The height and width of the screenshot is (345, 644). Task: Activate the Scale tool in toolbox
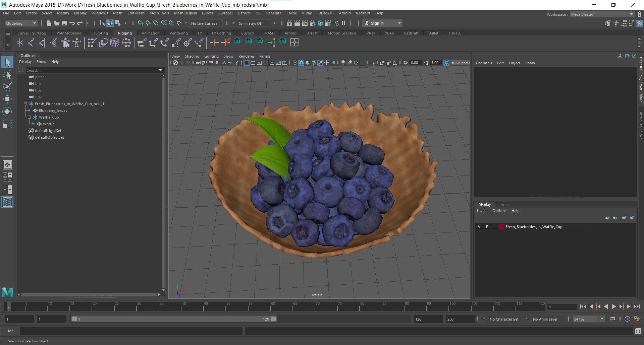(x=7, y=124)
